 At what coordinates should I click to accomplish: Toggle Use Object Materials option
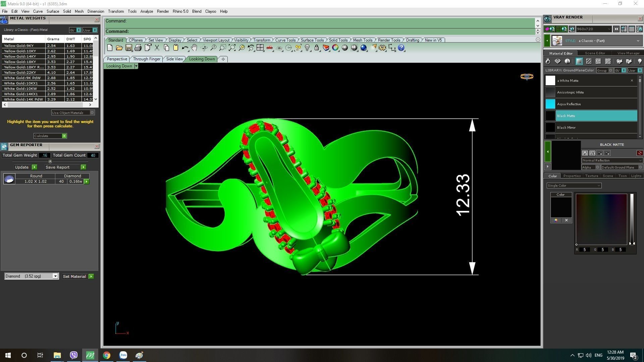click(x=92, y=113)
